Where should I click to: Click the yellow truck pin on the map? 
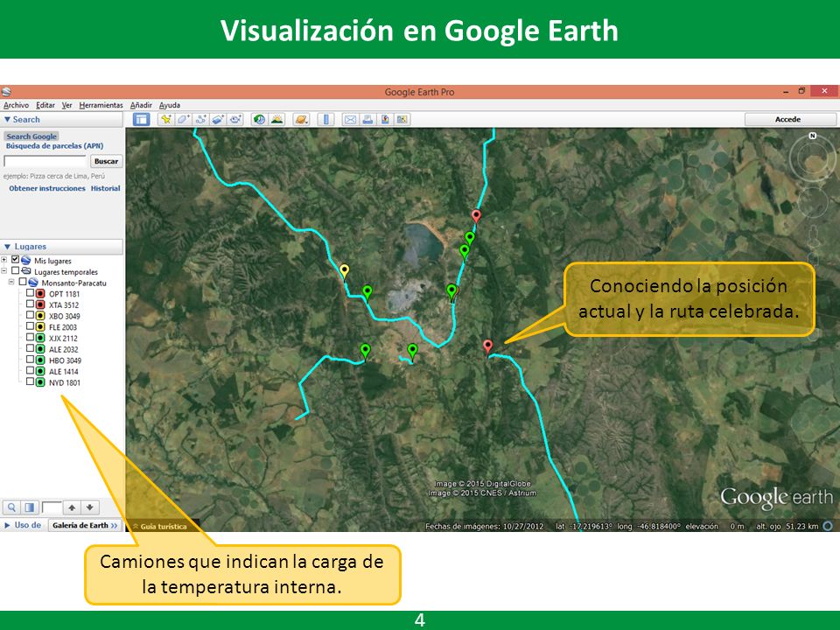[x=345, y=270]
